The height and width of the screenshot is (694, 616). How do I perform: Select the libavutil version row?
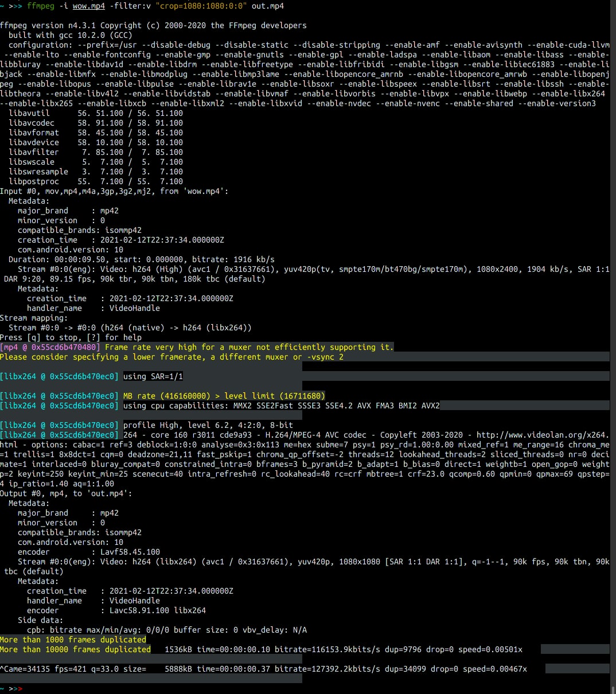96,113
